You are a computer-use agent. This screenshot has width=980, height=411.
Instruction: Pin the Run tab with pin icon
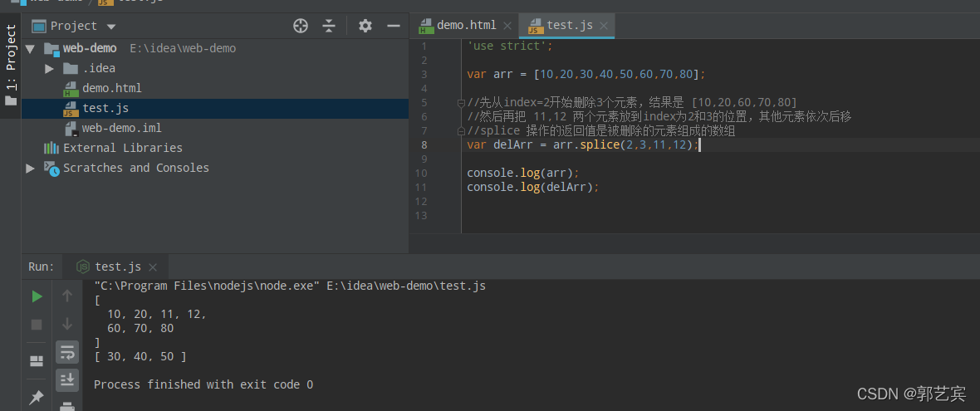[37, 397]
